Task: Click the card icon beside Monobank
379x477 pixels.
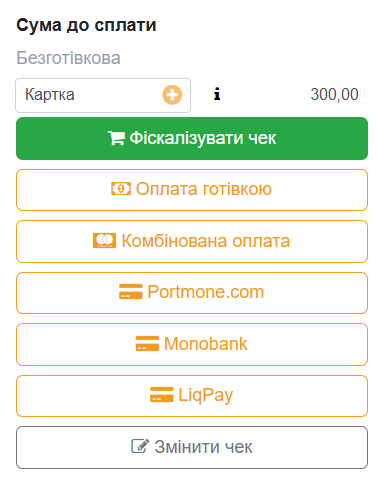Action: [x=147, y=344]
